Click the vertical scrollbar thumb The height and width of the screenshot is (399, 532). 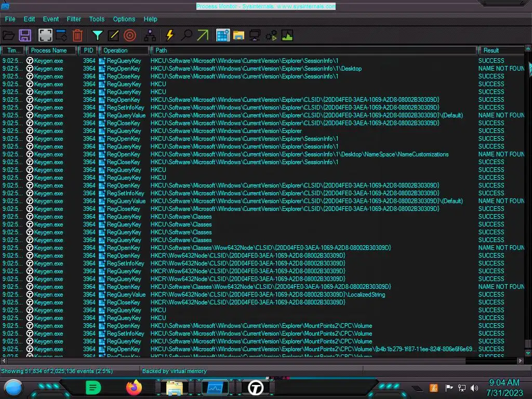[528, 344]
